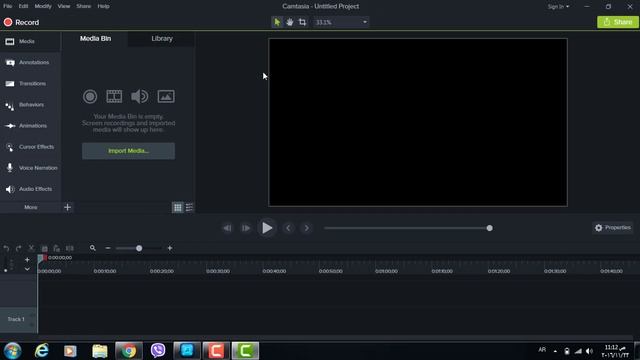Click the image icon in Media Bin
Viewport: 640px width, 360px height.
pyautogui.click(x=166, y=96)
